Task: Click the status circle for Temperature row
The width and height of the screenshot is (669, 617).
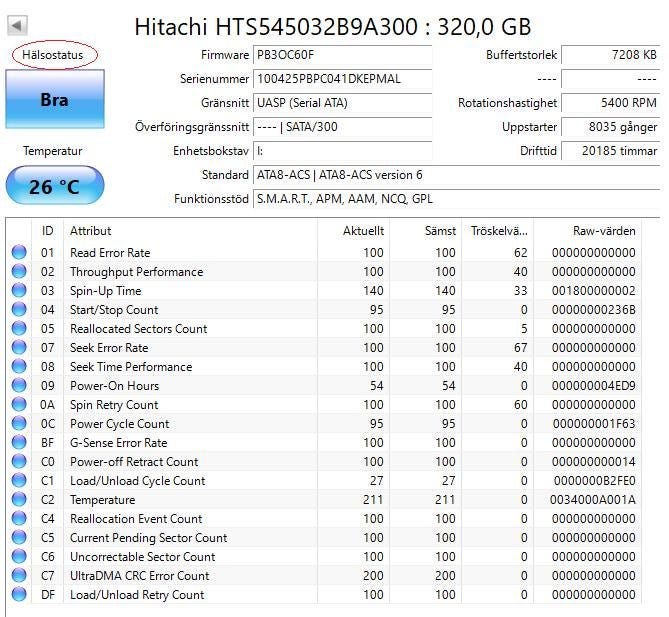Action: (x=19, y=500)
